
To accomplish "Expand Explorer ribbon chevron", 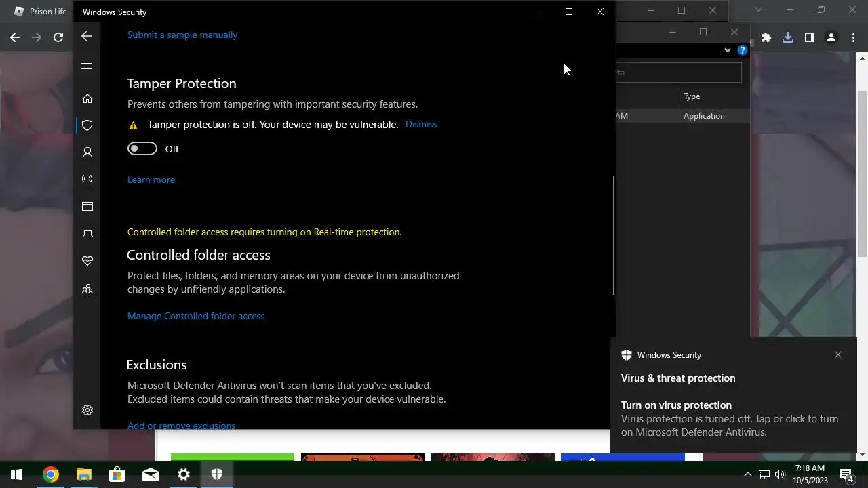I will (x=727, y=50).
